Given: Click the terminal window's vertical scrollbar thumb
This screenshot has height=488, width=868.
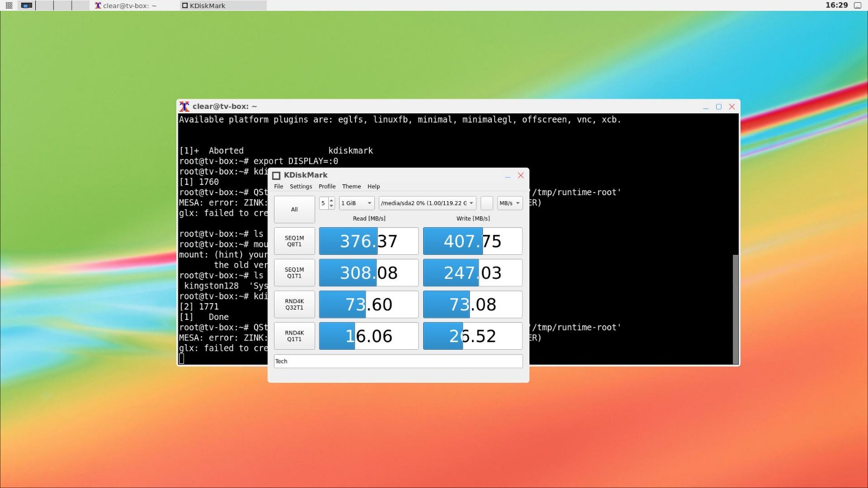Looking at the screenshot, I should pyautogui.click(x=736, y=309).
